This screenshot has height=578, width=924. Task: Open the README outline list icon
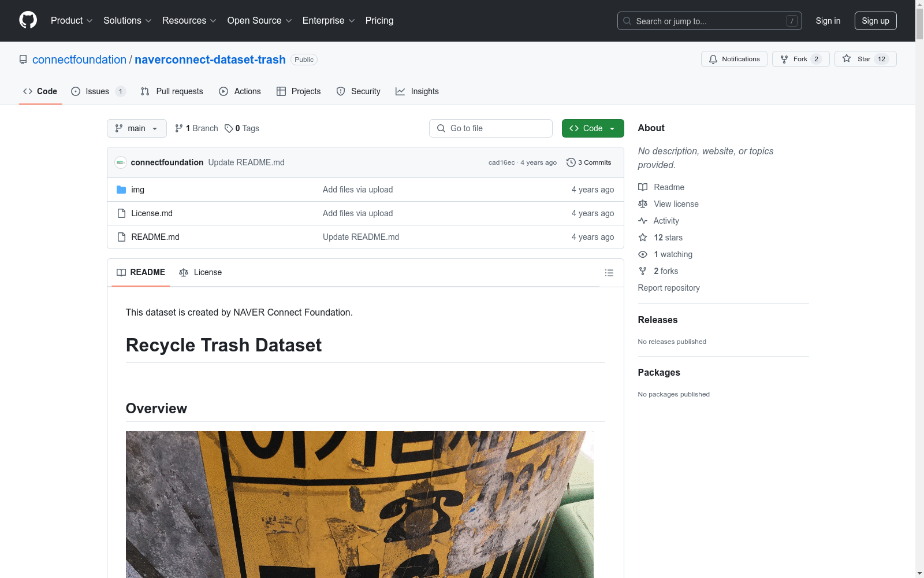pos(609,272)
